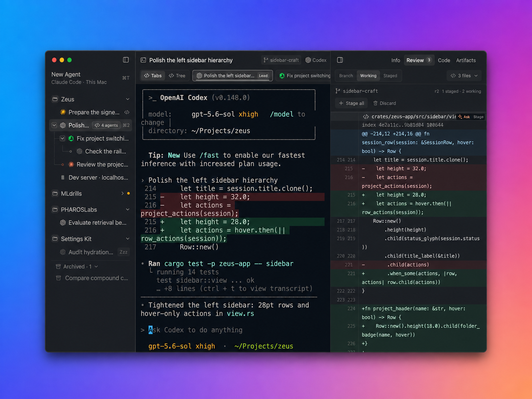Click the Ask button on the file header

coord(464,117)
